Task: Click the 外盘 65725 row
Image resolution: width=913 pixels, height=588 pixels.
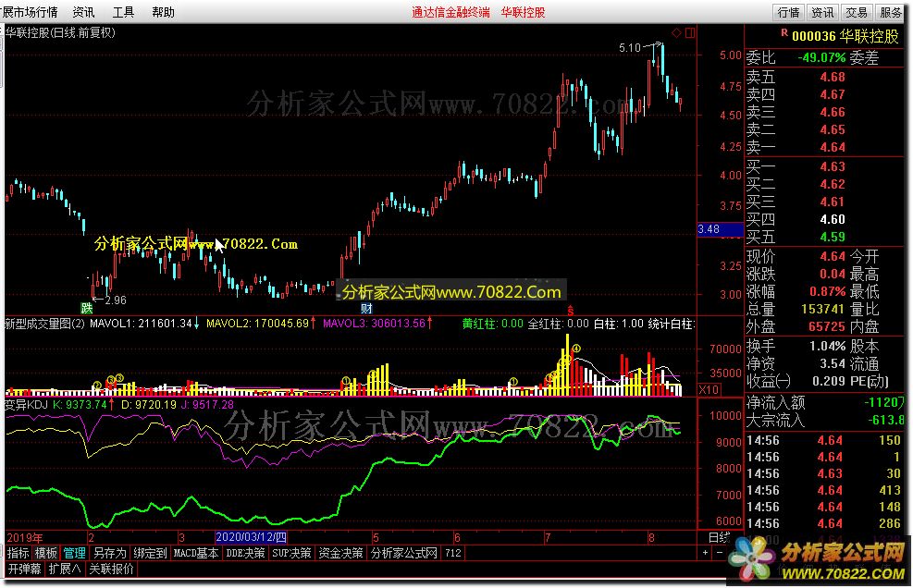Action: [825, 326]
